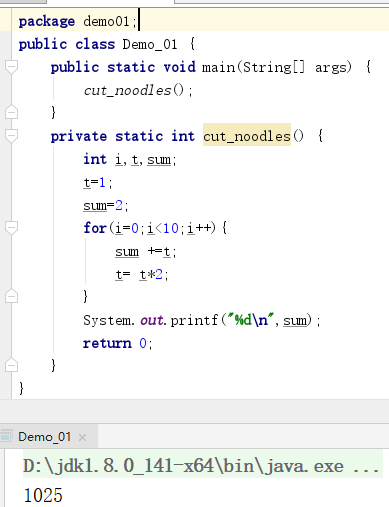
Task: Click the 't=1;' assignment line
Action: tap(98, 182)
